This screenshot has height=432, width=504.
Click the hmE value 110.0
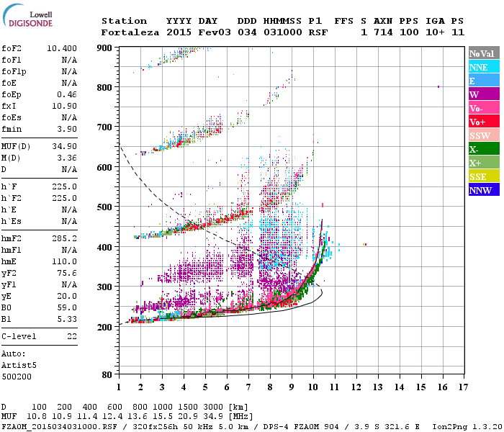[64, 261]
